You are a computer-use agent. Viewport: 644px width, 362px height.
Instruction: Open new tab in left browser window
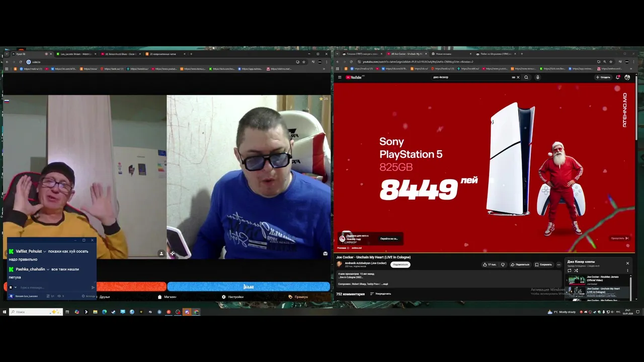point(191,54)
